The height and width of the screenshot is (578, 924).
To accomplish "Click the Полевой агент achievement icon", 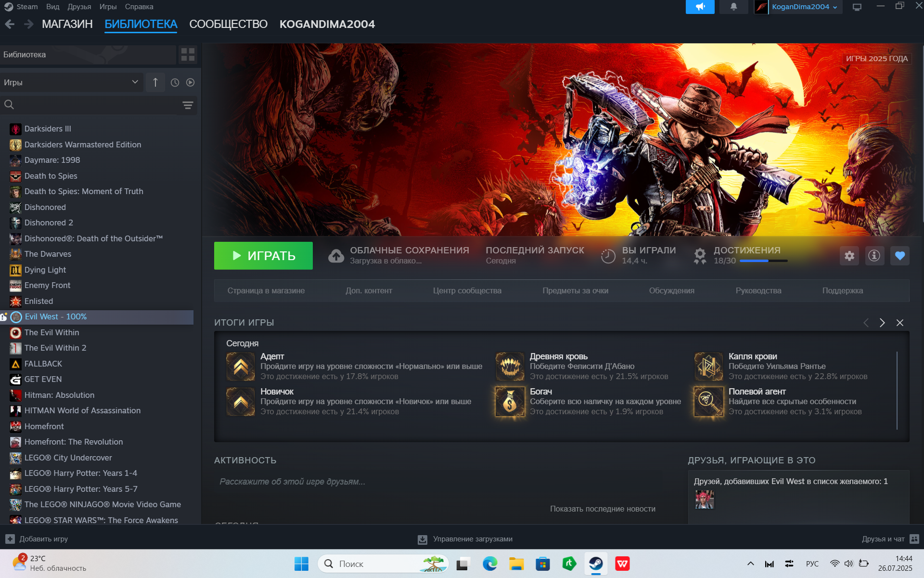I will (708, 402).
